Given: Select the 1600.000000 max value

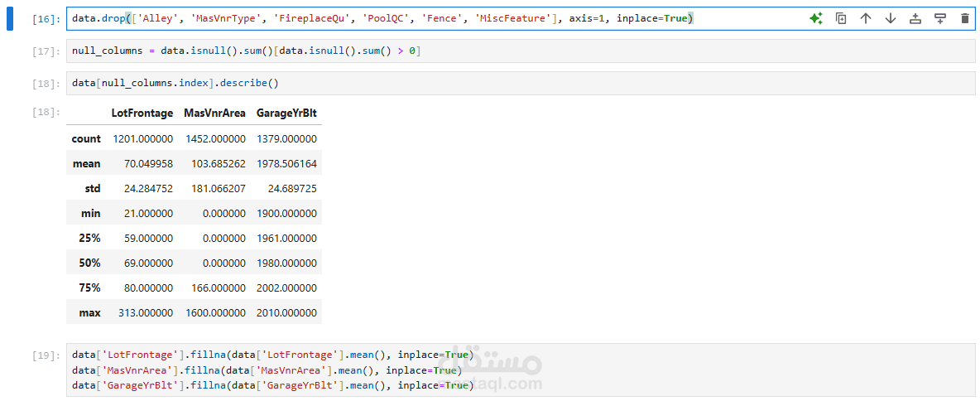Looking at the screenshot, I should [216, 313].
